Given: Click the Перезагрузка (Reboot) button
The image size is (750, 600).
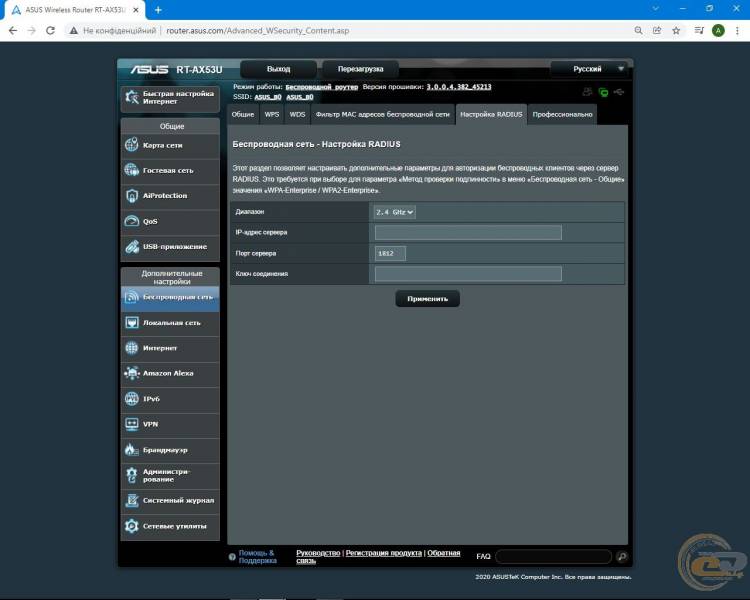Looking at the screenshot, I should 361,69.
